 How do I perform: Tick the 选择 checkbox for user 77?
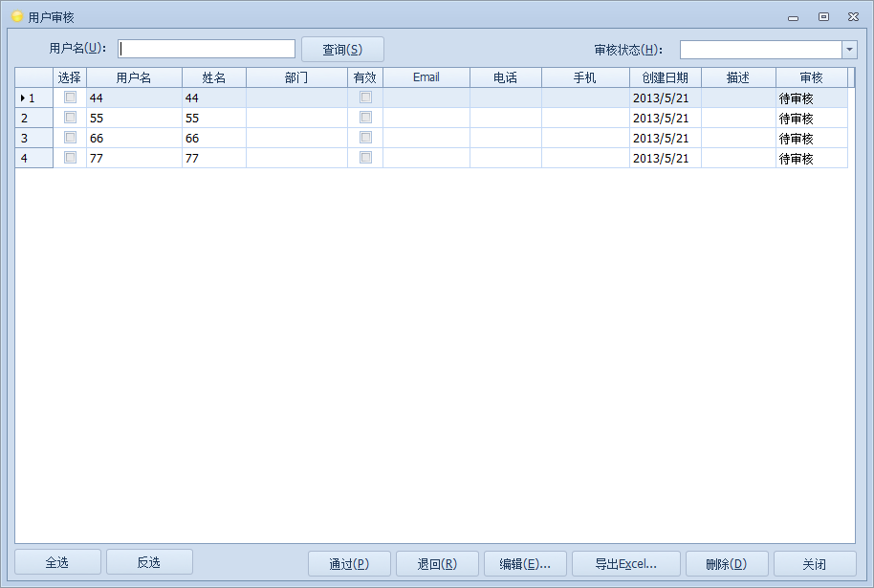(x=70, y=158)
